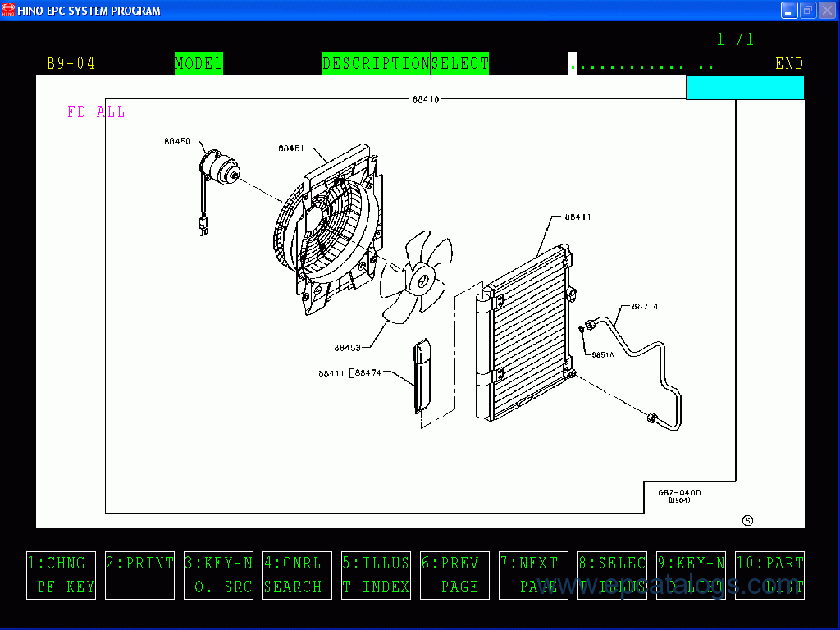The image size is (840, 630).
Task: Click part number 88450 label
Action: pos(177,141)
